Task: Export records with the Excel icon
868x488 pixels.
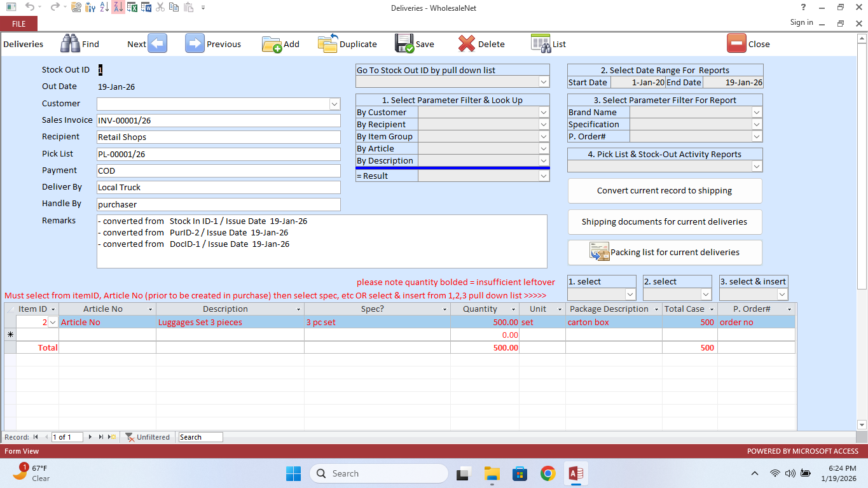Action: tap(132, 8)
